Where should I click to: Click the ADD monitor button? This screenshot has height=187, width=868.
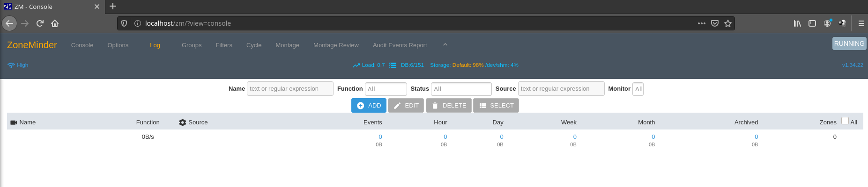369,106
